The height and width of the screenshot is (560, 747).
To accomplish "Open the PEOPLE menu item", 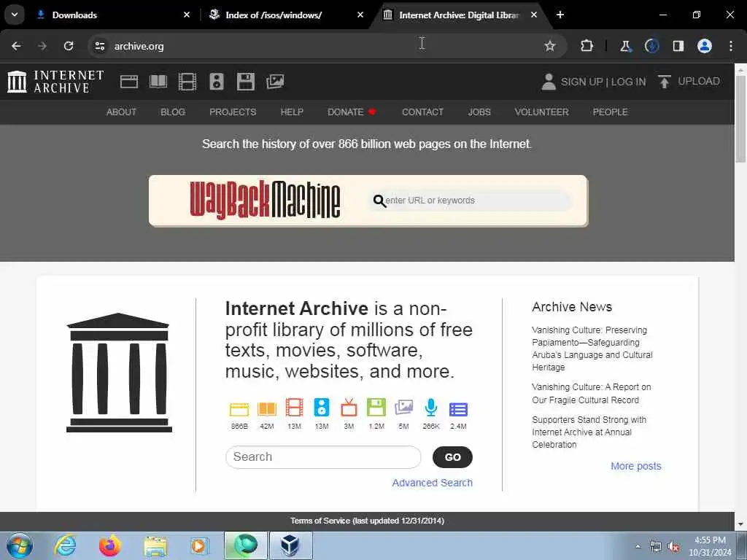I will (611, 112).
